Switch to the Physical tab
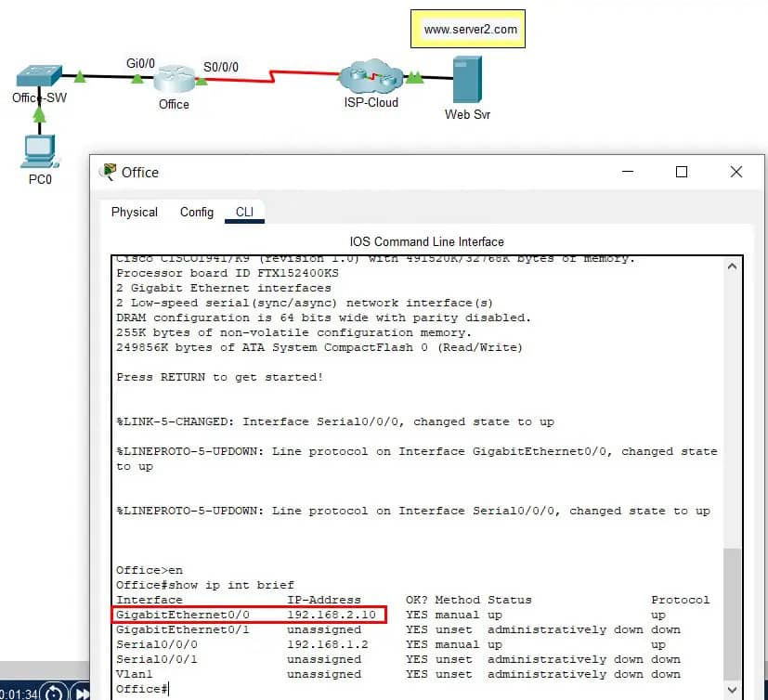Image resolution: width=768 pixels, height=700 pixels. pyautogui.click(x=135, y=212)
